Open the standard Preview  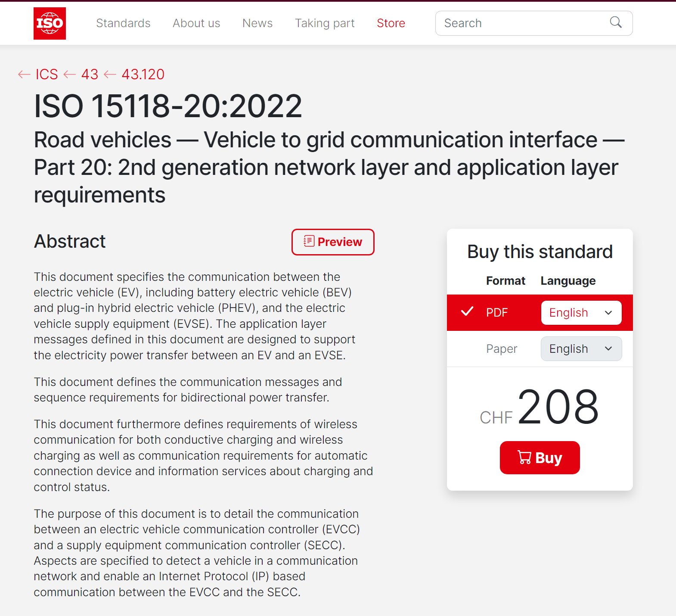tap(333, 242)
